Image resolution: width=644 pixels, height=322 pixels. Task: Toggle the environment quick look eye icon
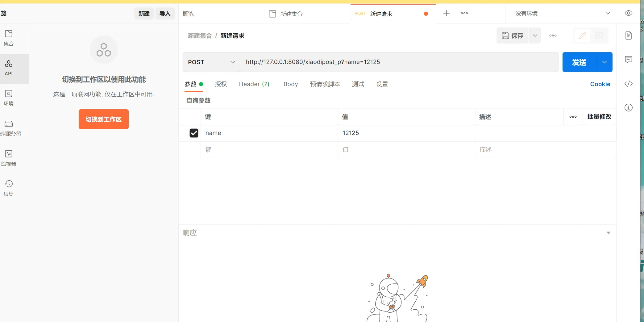[628, 13]
